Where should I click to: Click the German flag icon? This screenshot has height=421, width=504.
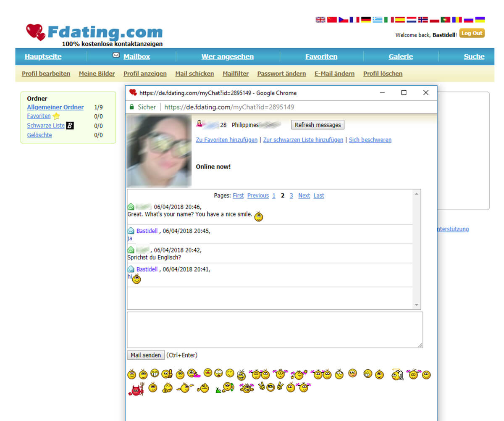pos(366,20)
